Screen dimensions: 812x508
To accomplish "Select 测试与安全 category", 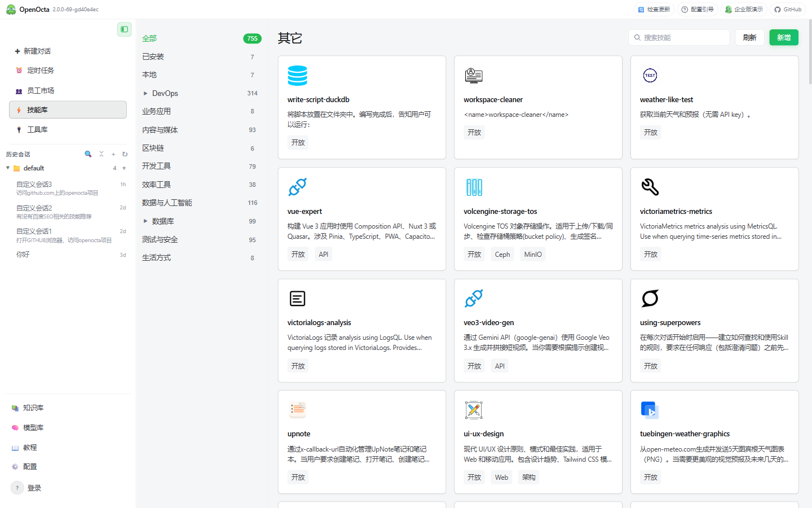I will 201,239.
